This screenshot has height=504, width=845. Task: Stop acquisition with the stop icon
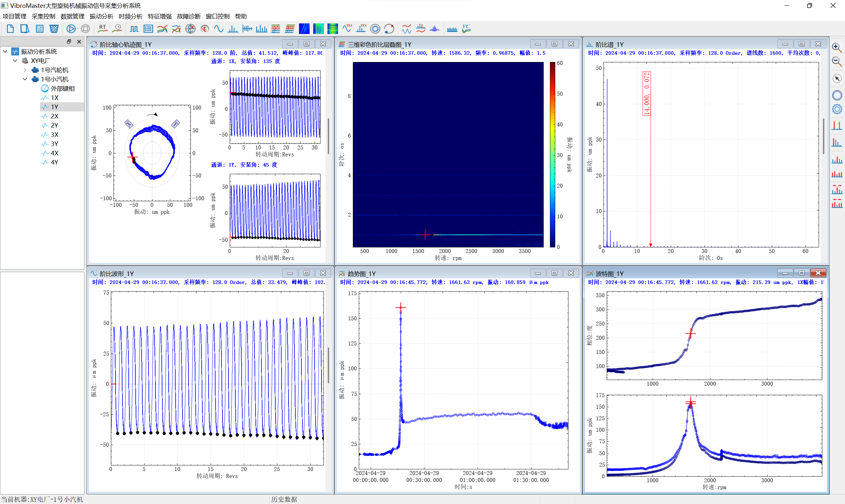click(85, 29)
